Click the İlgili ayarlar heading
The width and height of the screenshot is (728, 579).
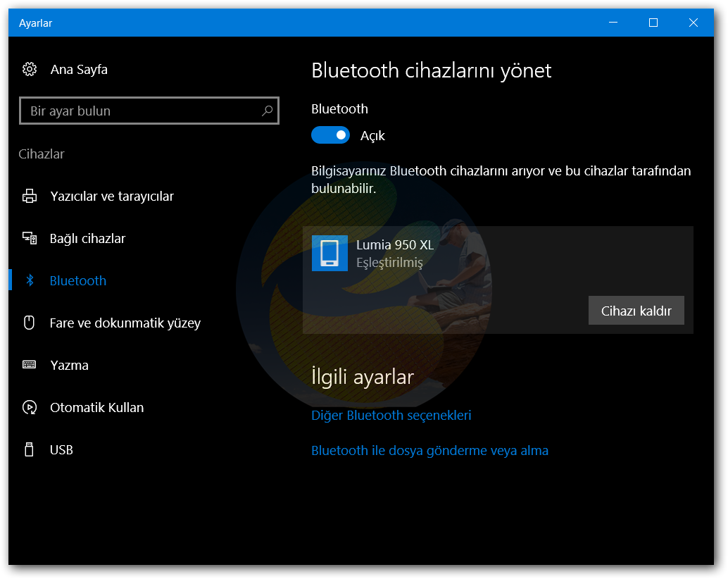click(362, 377)
